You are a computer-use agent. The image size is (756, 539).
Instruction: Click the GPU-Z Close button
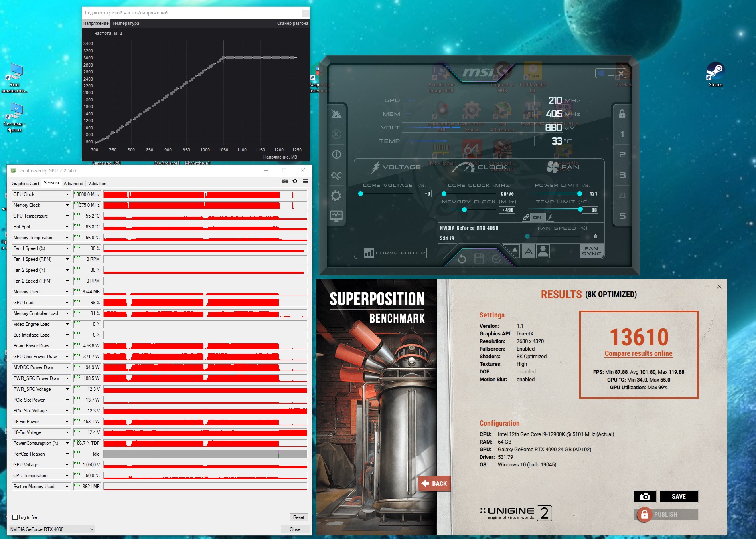click(295, 529)
